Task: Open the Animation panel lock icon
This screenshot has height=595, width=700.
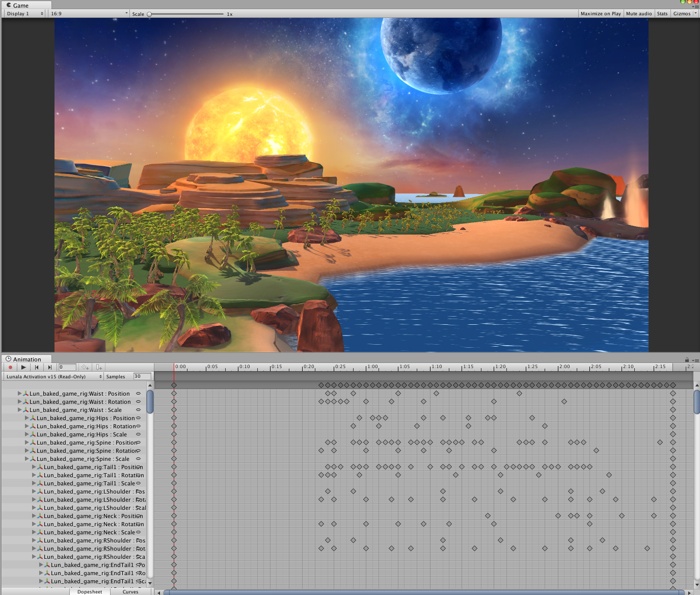Action: (687, 360)
